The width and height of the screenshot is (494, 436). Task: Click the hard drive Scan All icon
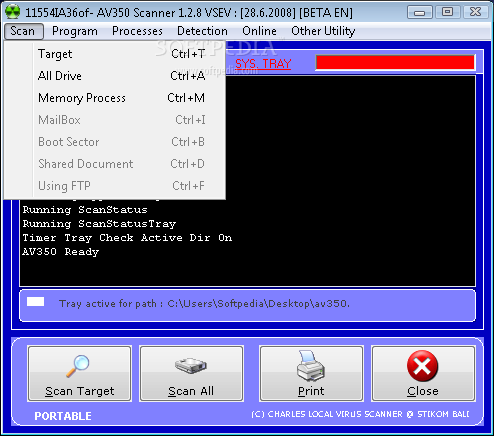tap(191, 366)
